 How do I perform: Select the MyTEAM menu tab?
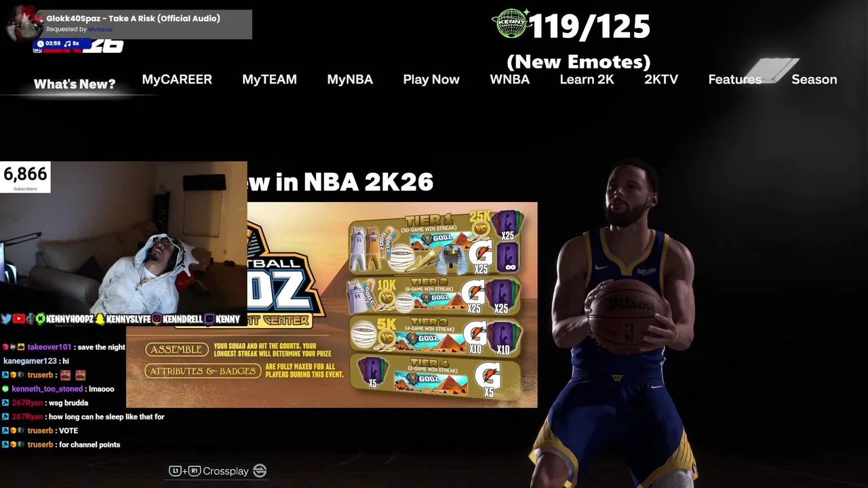[x=269, y=79]
